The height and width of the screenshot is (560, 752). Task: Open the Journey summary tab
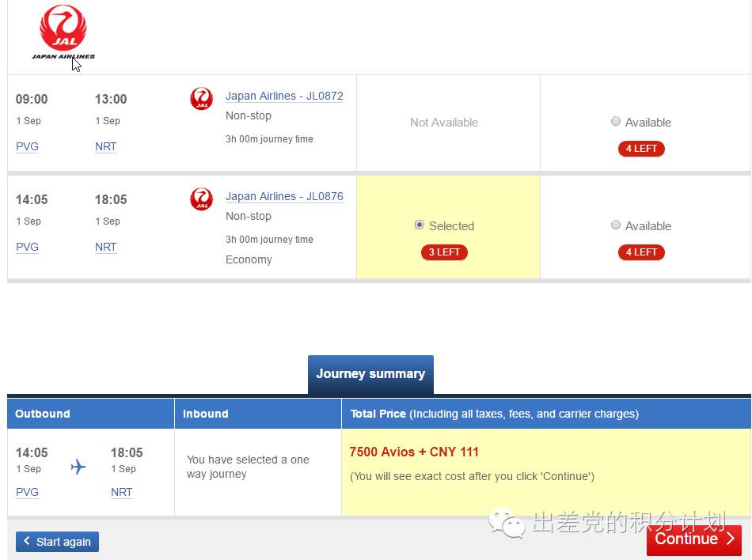coord(370,374)
